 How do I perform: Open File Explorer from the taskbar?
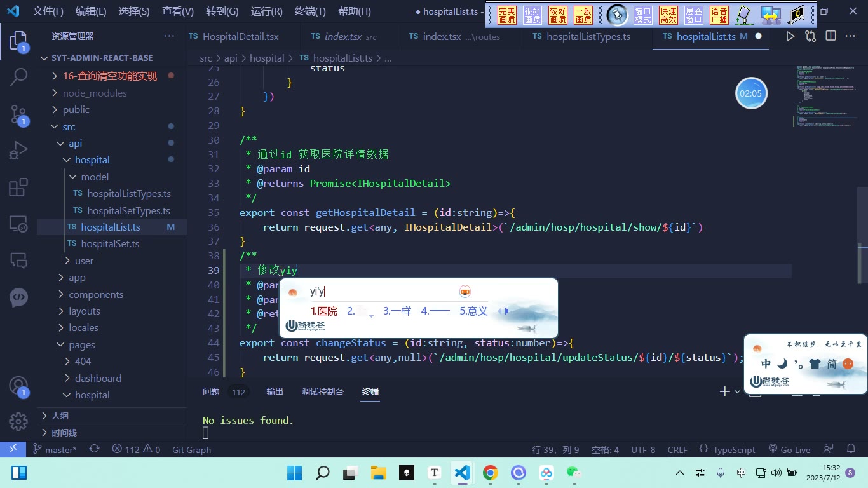click(379, 473)
